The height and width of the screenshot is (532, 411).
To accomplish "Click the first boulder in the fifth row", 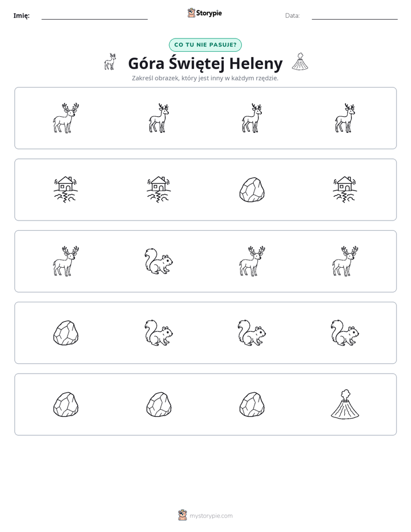I will [66, 404].
